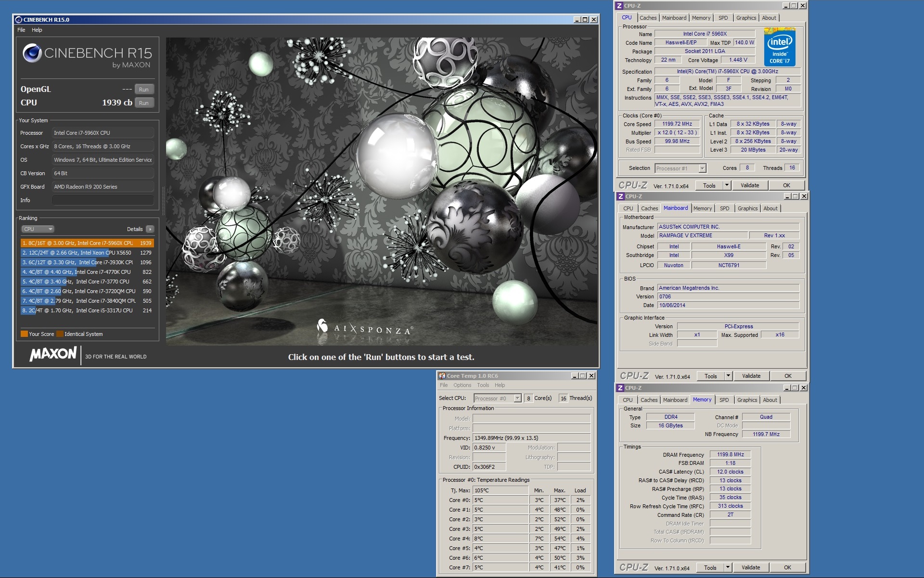Open the Help menu in Core Temp
This screenshot has width=924, height=578.
(500, 385)
